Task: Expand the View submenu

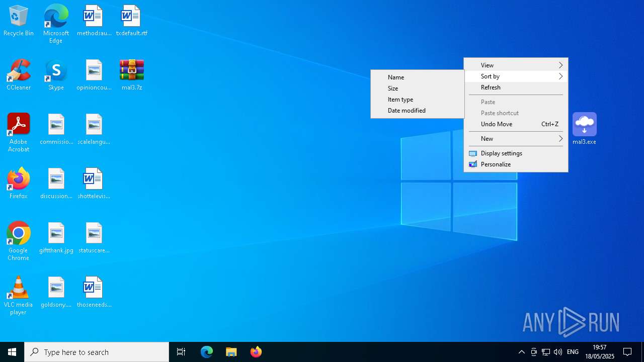Action: (x=516, y=65)
